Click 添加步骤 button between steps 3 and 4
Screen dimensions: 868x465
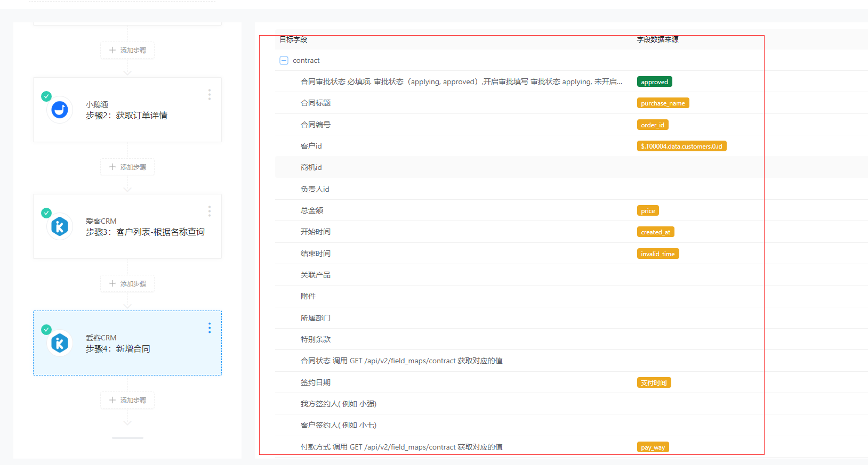click(127, 283)
